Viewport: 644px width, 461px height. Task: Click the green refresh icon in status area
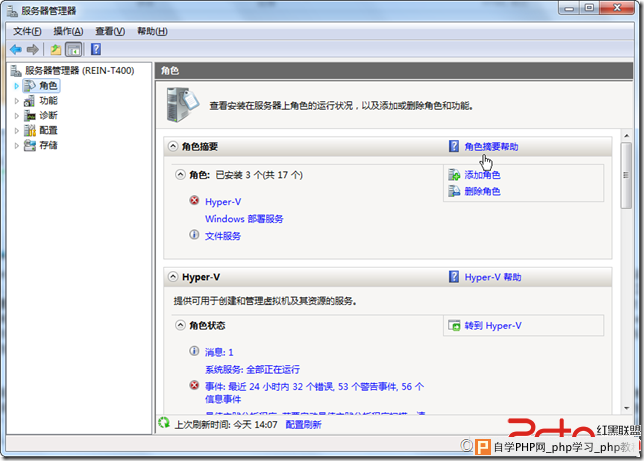pos(164,422)
